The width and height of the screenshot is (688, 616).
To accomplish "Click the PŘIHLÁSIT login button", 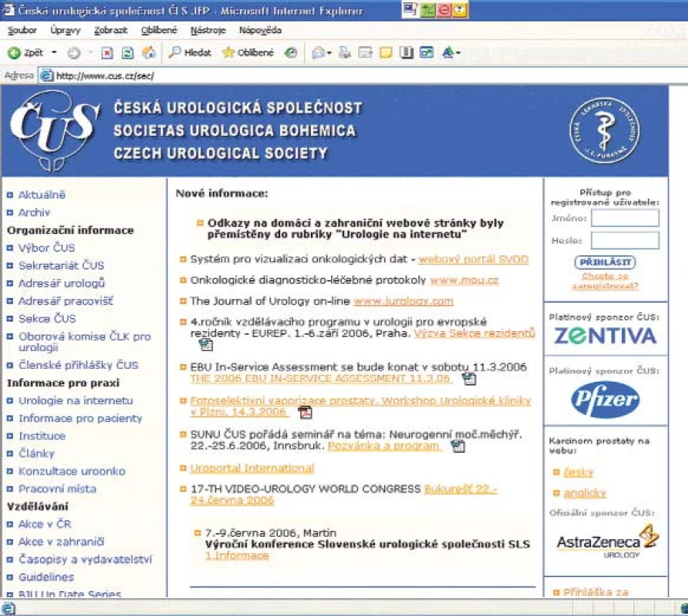I will 605,262.
